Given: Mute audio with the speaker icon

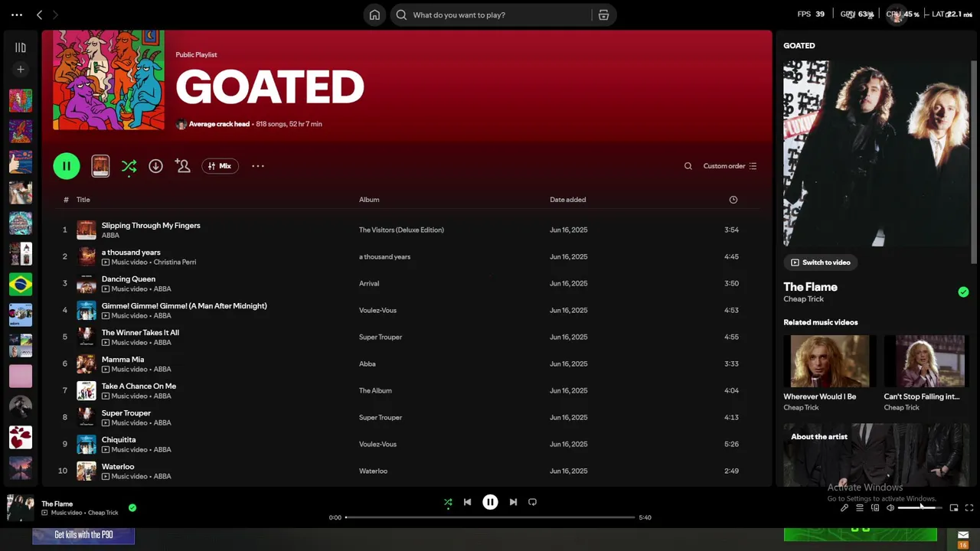Looking at the screenshot, I should [890, 507].
